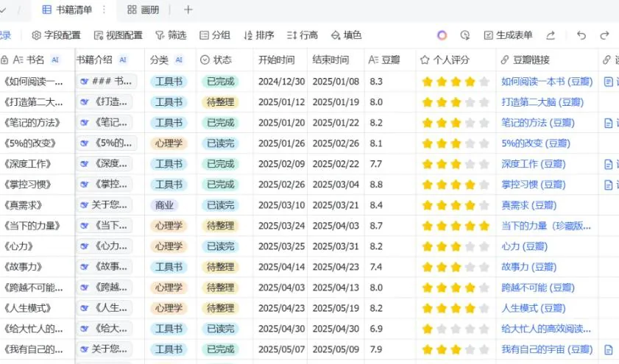Open document icon in 我有自己的宇宙 row
Image resolution: width=619 pixels, height=364 pixels.
tap(609, 349)
